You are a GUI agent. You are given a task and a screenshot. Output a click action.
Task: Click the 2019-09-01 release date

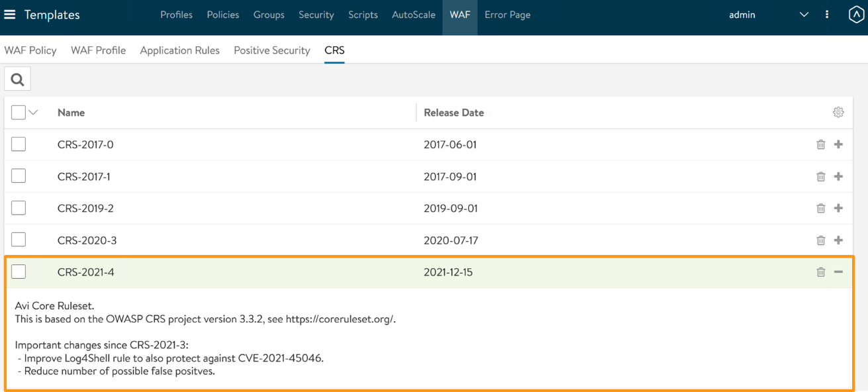[450, 208]
